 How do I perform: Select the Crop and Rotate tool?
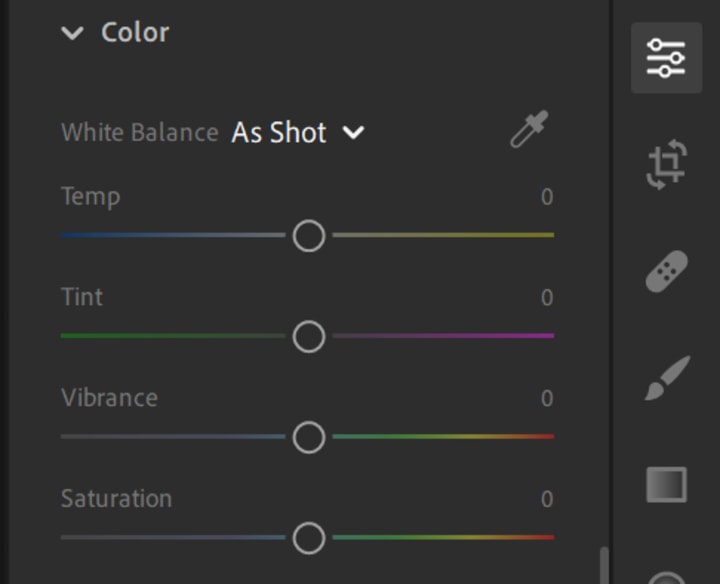666,164
